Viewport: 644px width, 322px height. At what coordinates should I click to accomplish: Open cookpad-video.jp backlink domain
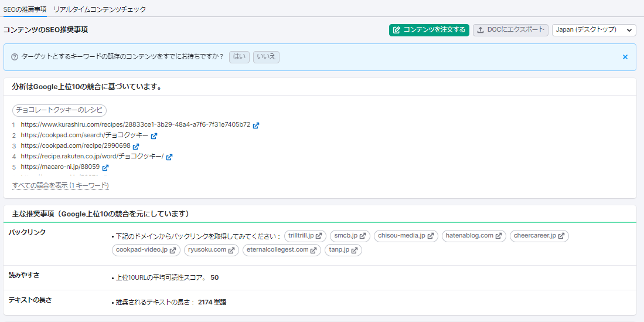pos(146,250)
